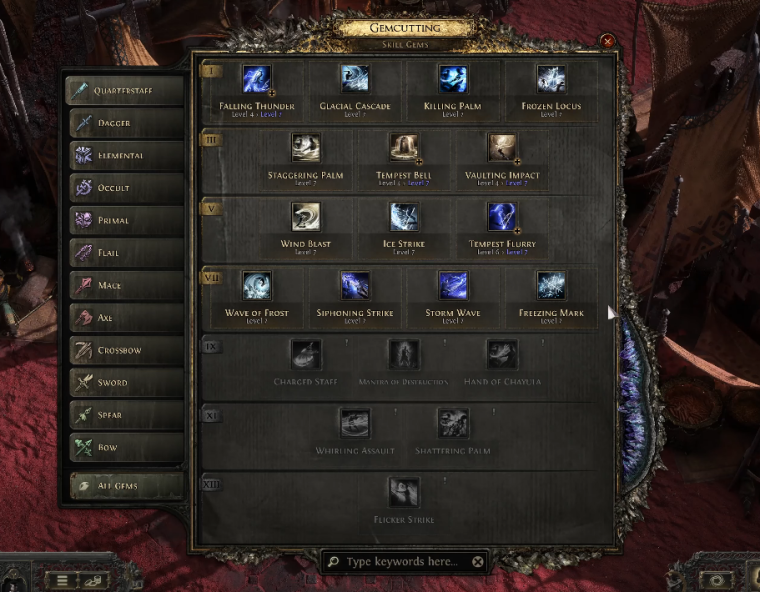Show the All Gems list
This screenshot has height=592, width=760.
(127, 485)
